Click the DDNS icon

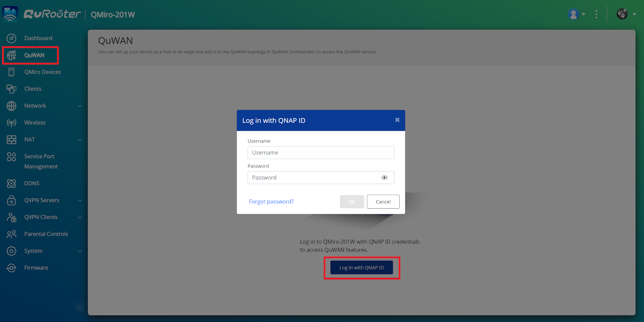(11, 183)
